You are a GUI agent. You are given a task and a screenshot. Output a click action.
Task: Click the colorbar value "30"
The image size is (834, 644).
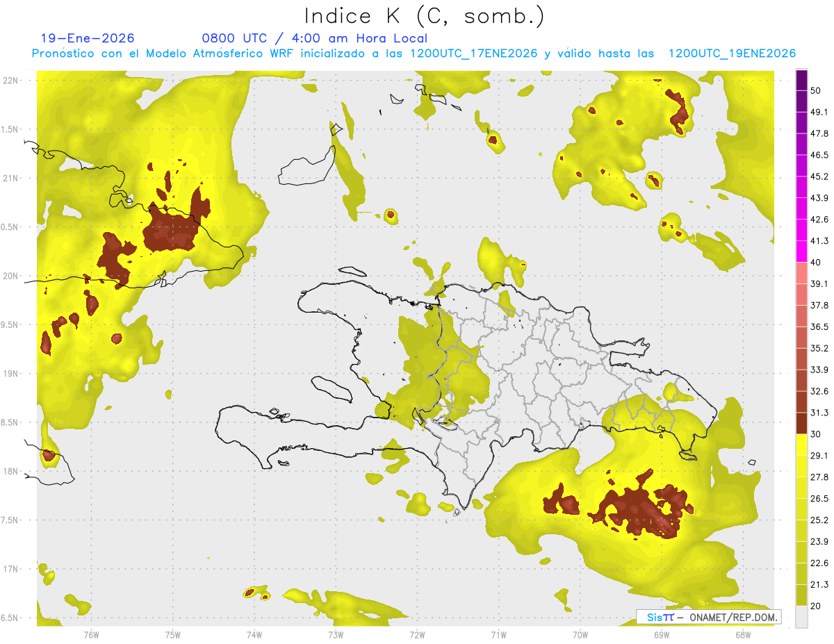[x=817, y=434]
